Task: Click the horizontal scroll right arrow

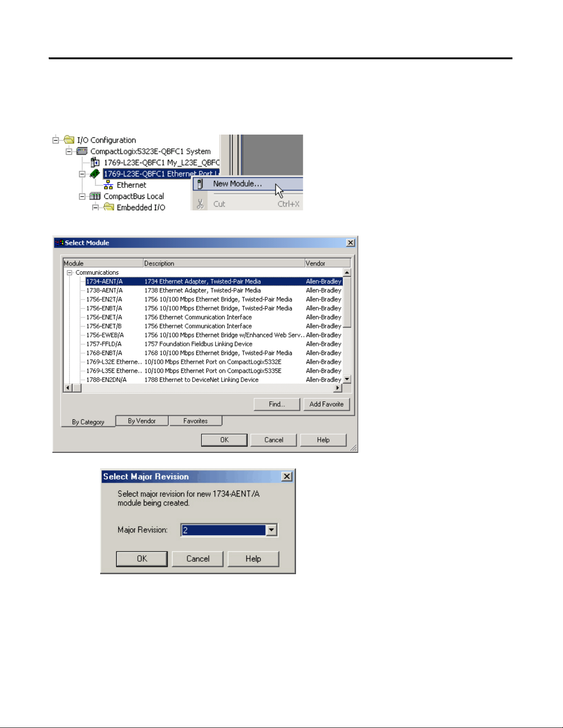Action: [338, 388]
